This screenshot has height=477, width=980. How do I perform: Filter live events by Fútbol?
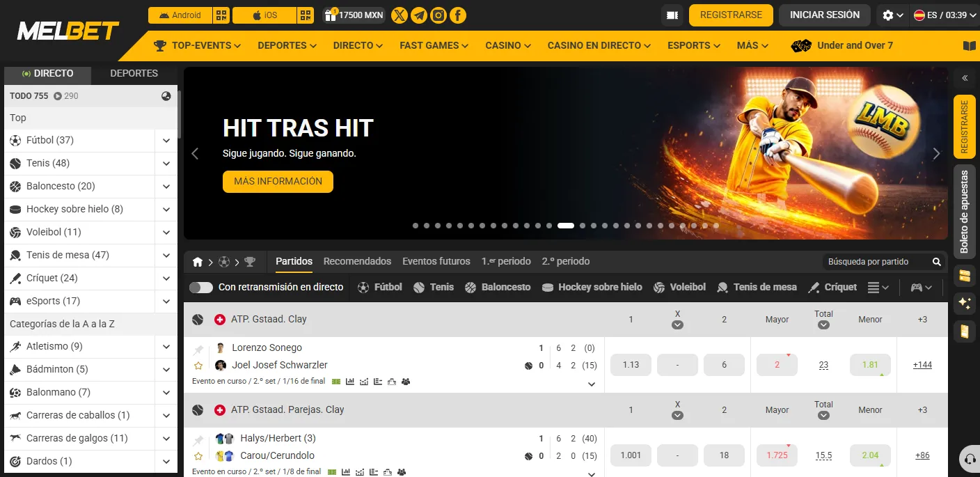(x=380, y=287)
